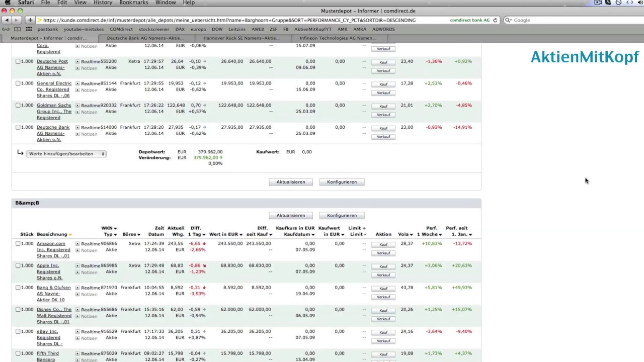Open Notizen icon for Disney Co.
Viewport: 644px width, 362px height.
[77, 317]
